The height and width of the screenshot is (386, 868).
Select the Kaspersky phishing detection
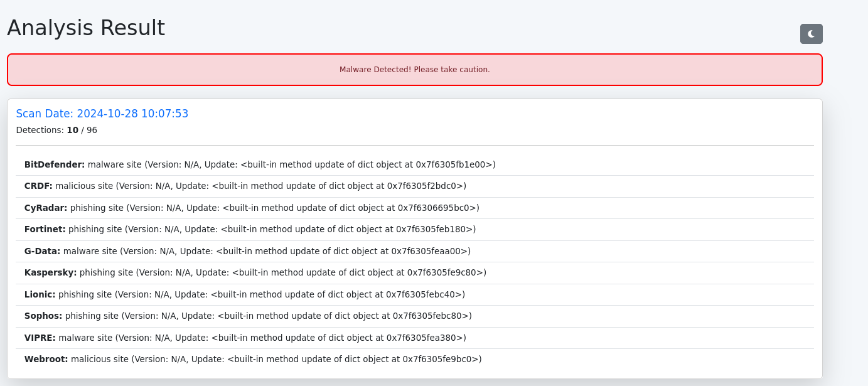click(x=255, y=272)
